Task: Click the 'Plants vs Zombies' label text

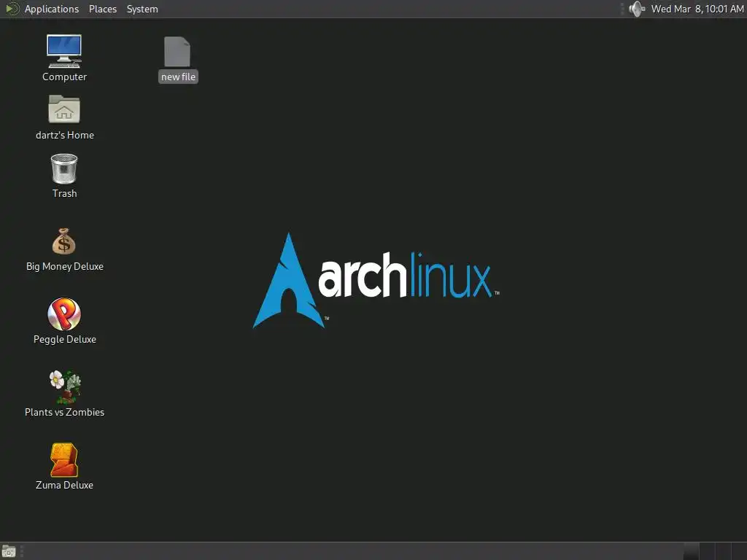Action: [x=64, y=412]
